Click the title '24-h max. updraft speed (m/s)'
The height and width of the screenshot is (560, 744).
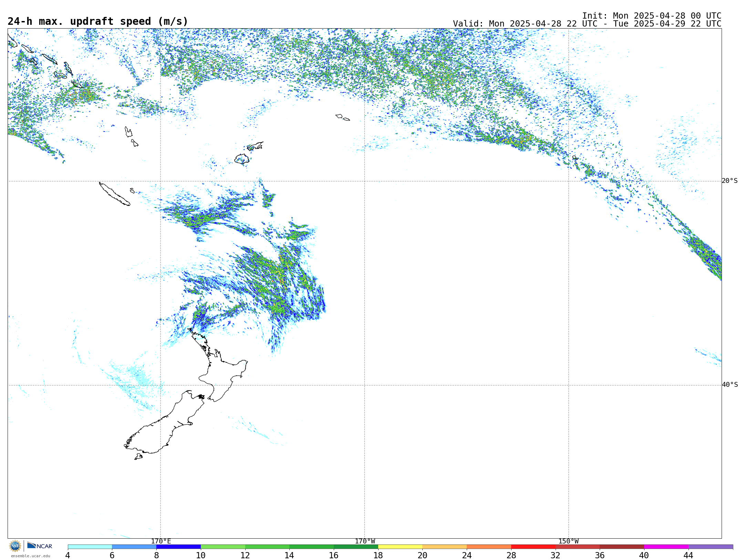[98, 21]
